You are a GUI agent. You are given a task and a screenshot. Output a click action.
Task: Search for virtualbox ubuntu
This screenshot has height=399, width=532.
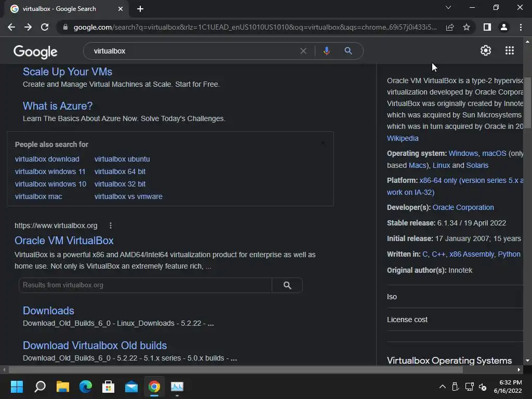tap(122, 159)
